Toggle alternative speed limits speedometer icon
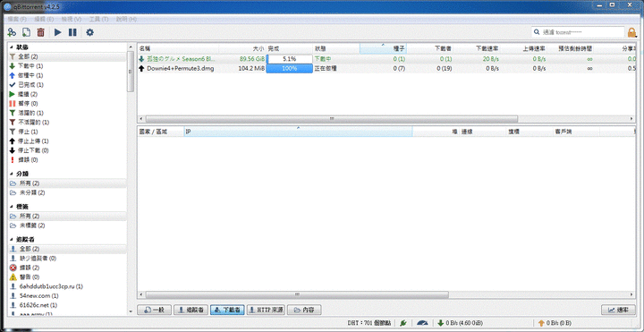This screenshot has height=332, width=644. point(422,323)
